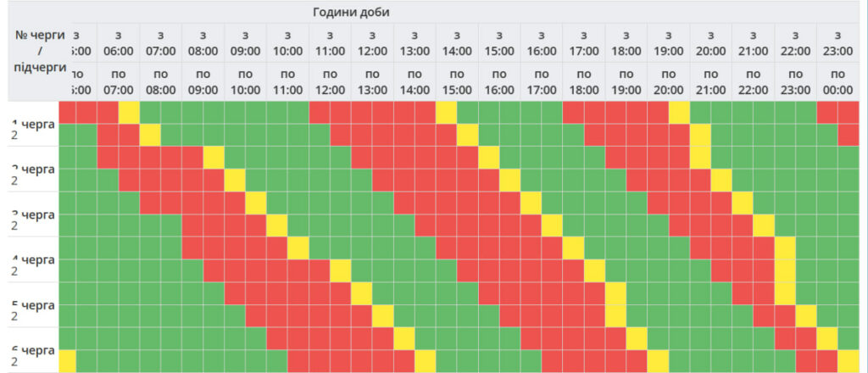Click the "по 00:00" header cell
The height and width of the screenshot is (373, 868).
(837, 81)
